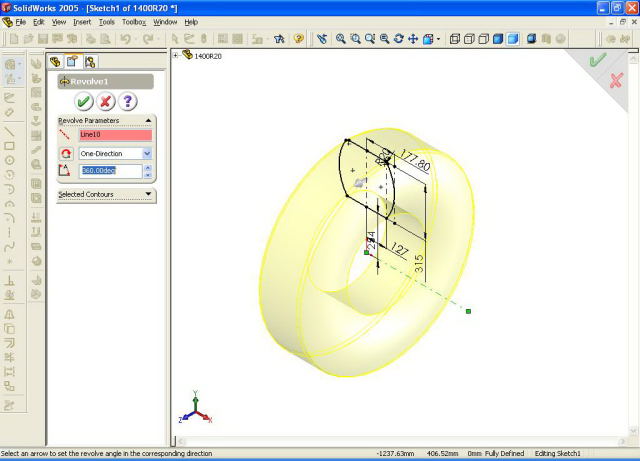Cancel Revolve1 with the red X

click(106, 101)
